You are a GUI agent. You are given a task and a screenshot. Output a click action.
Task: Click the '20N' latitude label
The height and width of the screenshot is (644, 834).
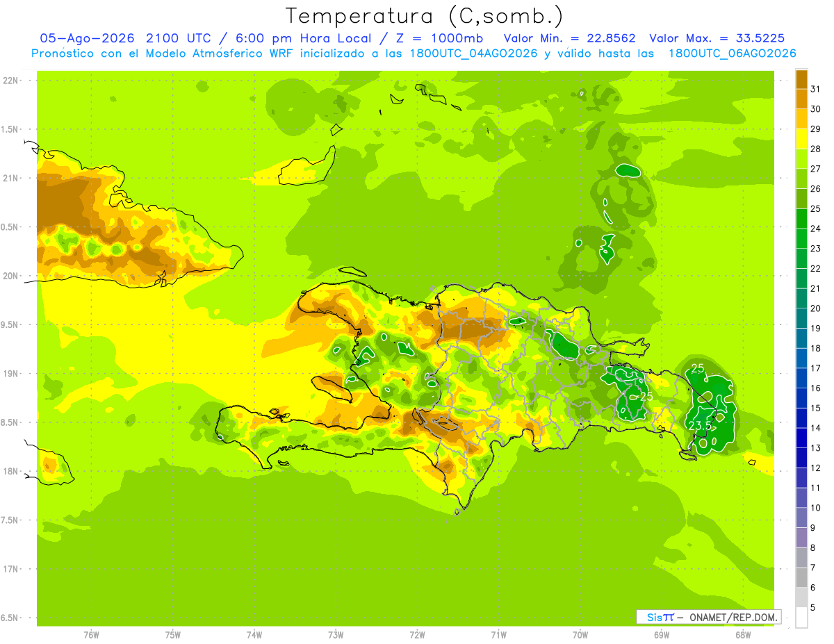click(x=10, y=276)
